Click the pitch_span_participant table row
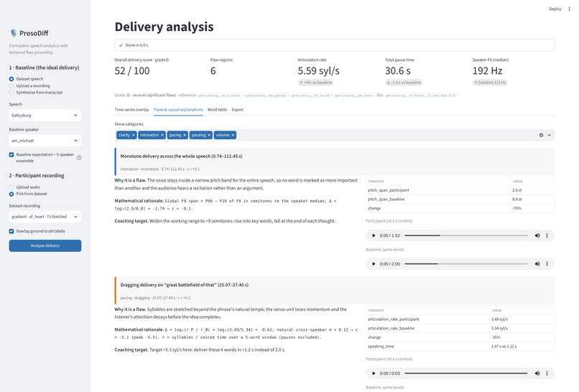 pyautogui.click(x=460, y=190)
